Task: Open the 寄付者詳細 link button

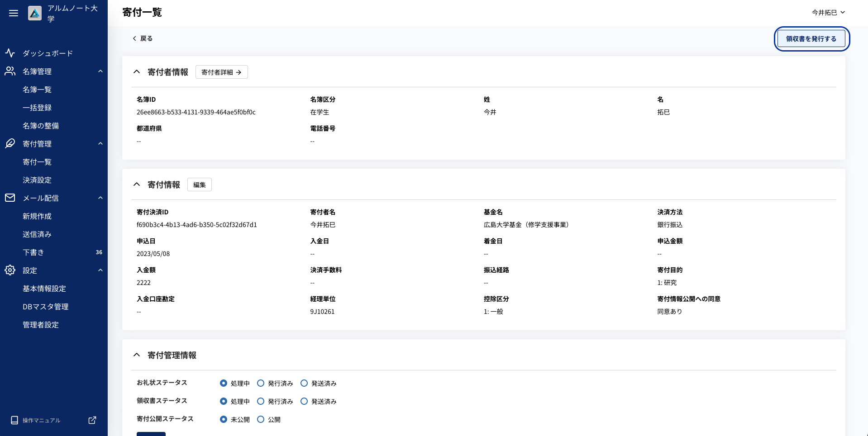Action: click(x=221, y=72)
